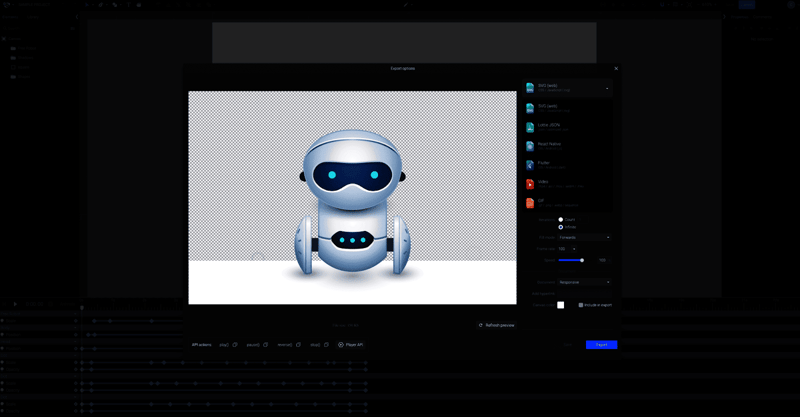Viewport: 800px width, 417px height.
Task: Open the Responsive document size dropdown
Action: pos(584,282)
